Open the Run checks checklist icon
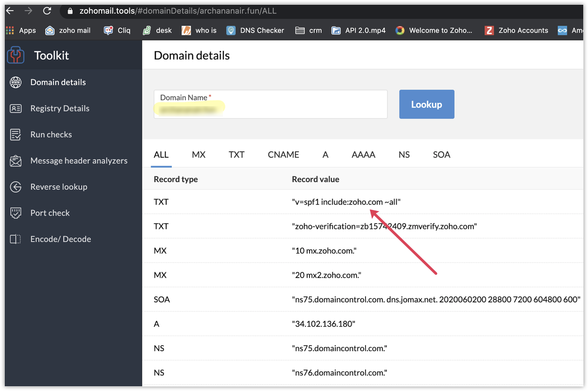The height and width of the screenshot is (391, 588). (16, 135)
